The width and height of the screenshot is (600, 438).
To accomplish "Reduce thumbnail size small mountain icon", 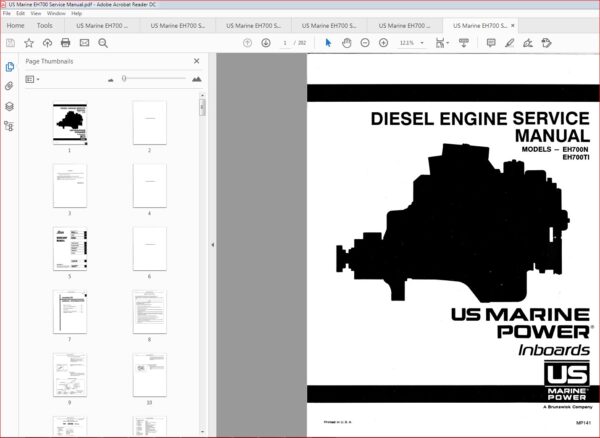I will pos(111,80).
